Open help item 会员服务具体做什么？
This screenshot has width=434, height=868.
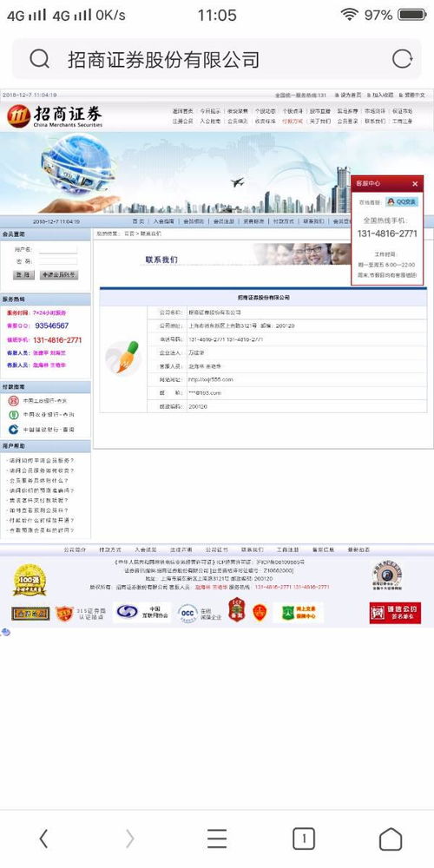tap(37, 480)
